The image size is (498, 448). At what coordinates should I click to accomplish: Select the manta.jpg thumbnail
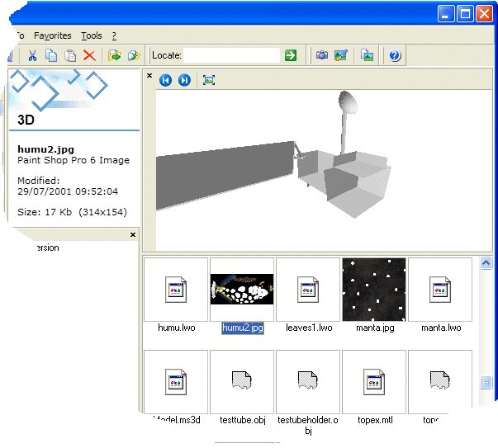[374, 290]
